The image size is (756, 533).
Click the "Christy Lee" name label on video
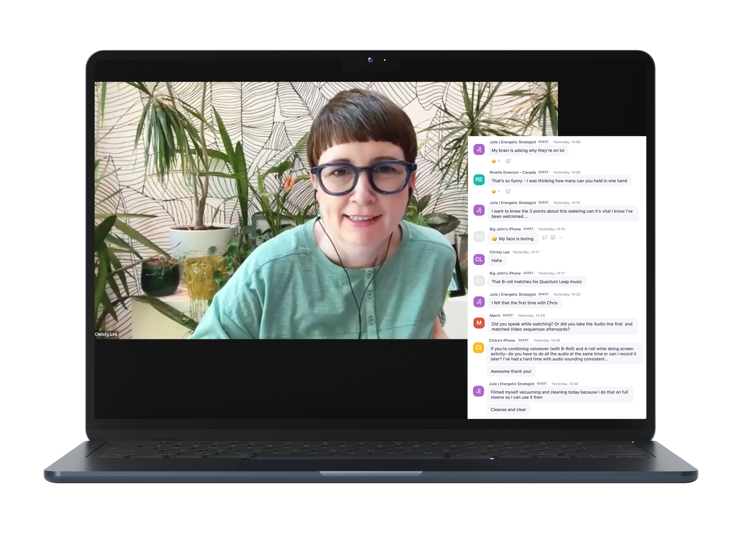click(x=106, y=334)
